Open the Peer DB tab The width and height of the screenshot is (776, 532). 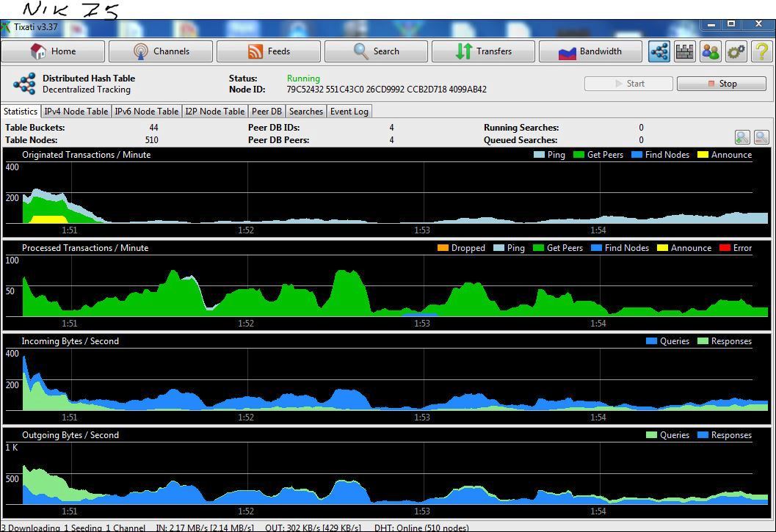click(266, 112)
